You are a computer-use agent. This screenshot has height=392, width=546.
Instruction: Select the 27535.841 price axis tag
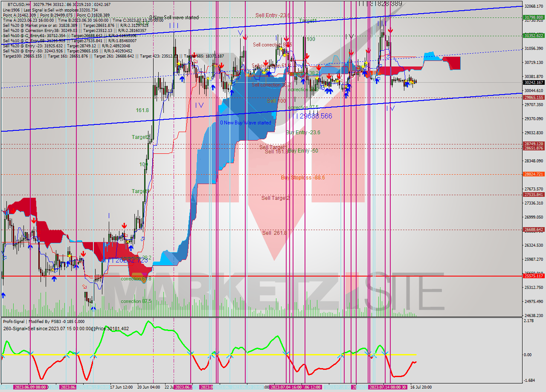[533, 194]
